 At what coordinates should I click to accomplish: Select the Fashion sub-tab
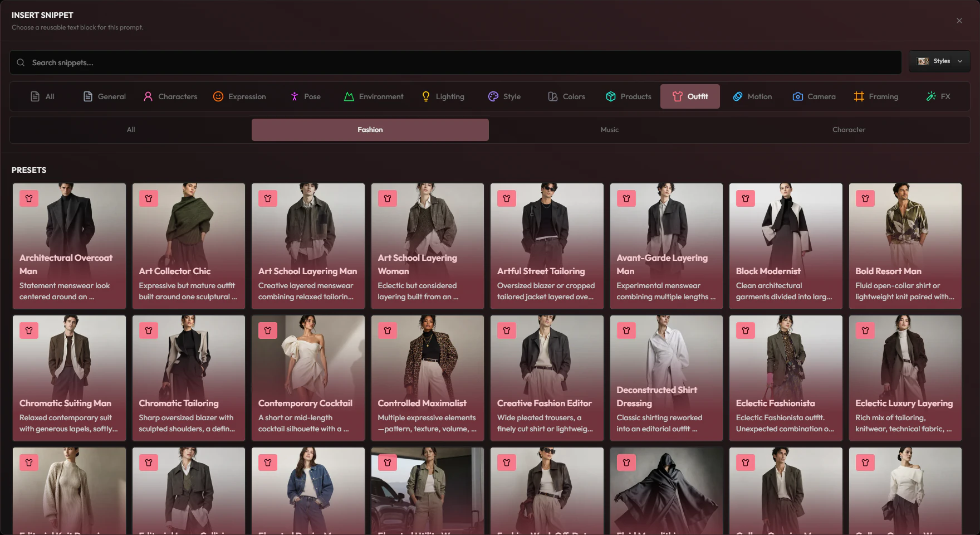coord(370,130)
